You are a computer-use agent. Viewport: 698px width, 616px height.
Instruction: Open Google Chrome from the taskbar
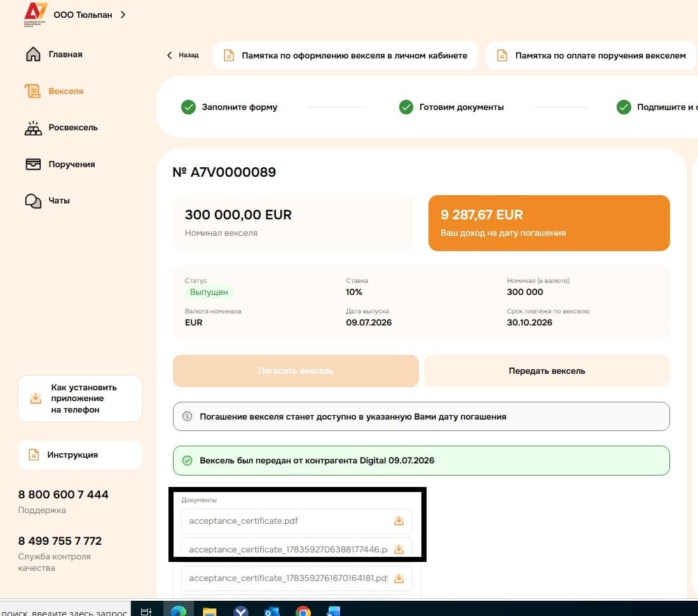(x=303, y=612)
